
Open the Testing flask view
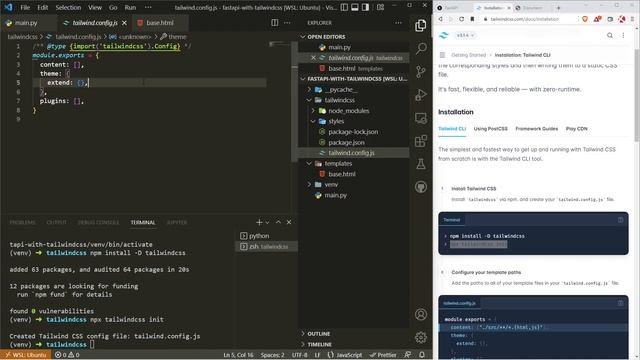click(421, 164)
